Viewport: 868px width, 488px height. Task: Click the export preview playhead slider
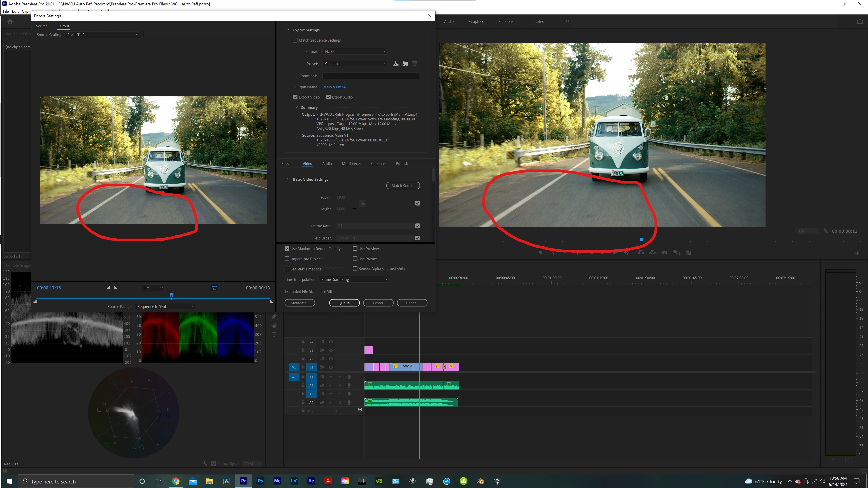click(x=172, y=296)
